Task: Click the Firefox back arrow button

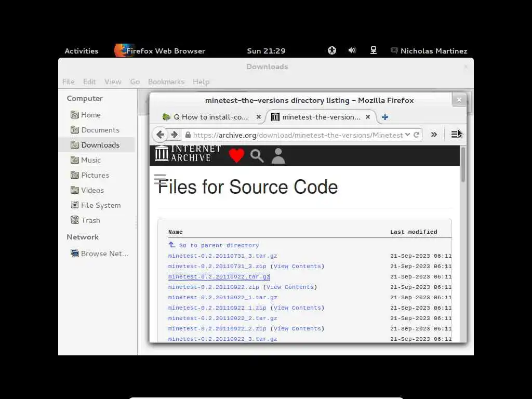Action: (x=160, y=135)
